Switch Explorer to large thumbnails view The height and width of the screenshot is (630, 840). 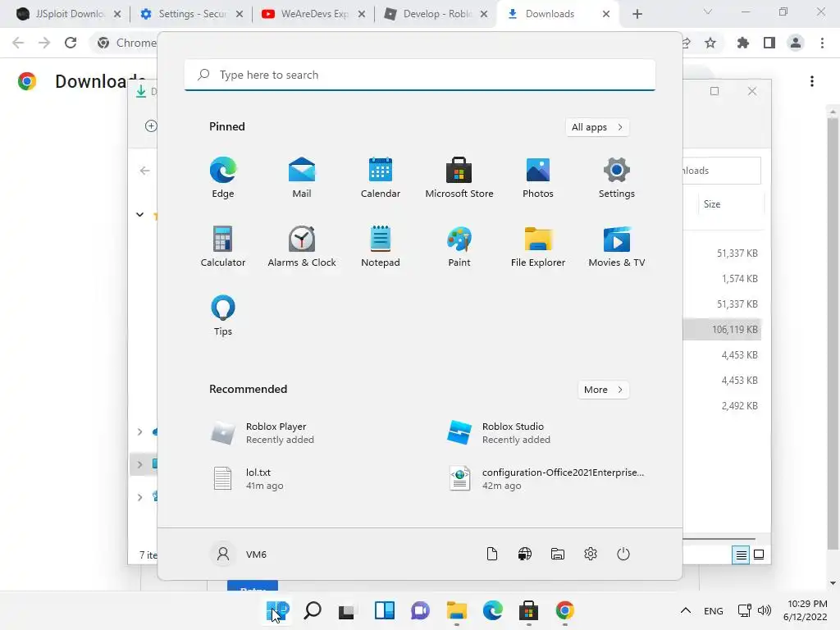tap(759, 555)
